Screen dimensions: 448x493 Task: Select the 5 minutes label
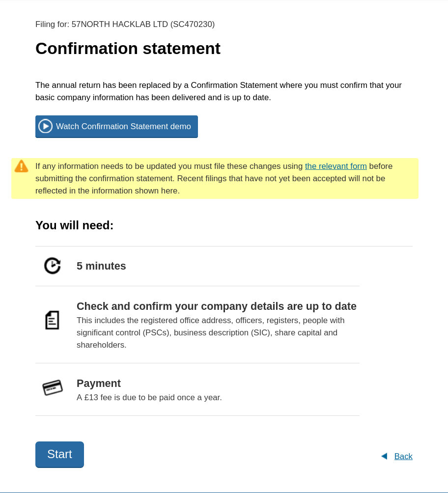click(x=101, y=266)
